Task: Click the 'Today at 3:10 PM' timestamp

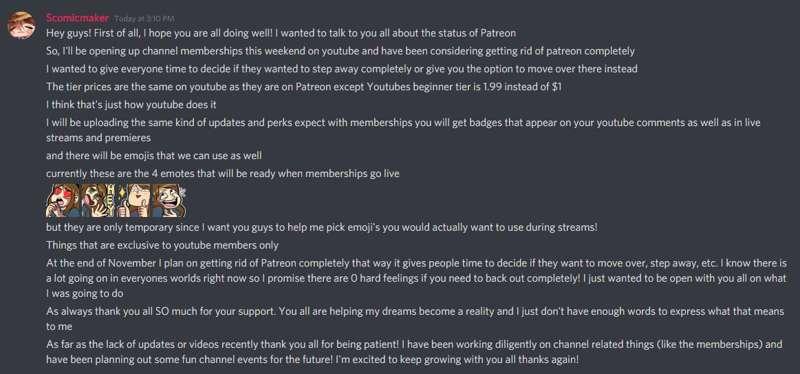Action: click(x=144, y=19)
